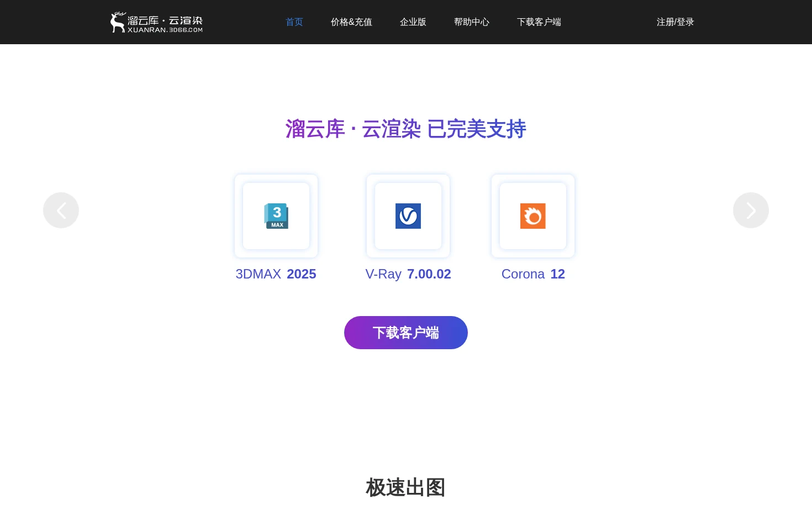
Task: Open 价格&充值 page
Action: [x=351, y=22]
